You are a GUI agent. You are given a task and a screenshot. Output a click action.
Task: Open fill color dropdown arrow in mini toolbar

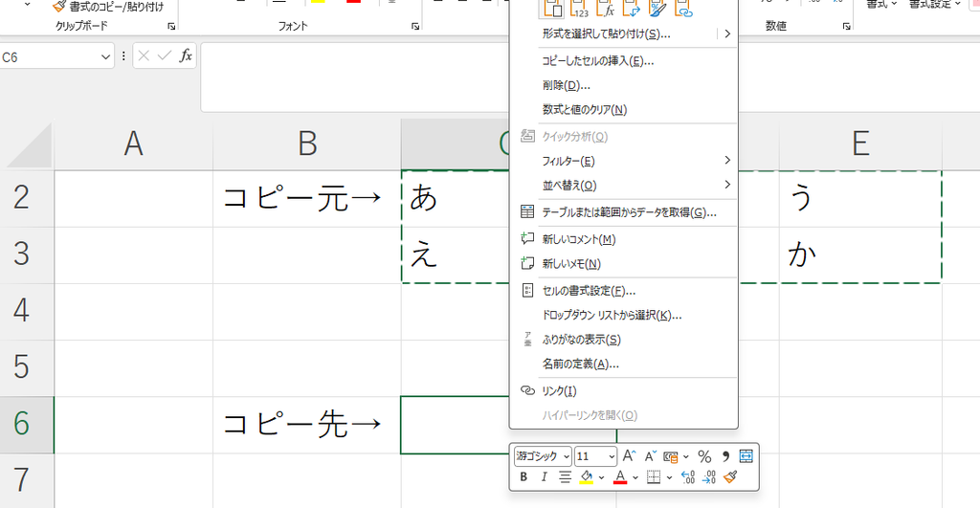click(601, 477)
